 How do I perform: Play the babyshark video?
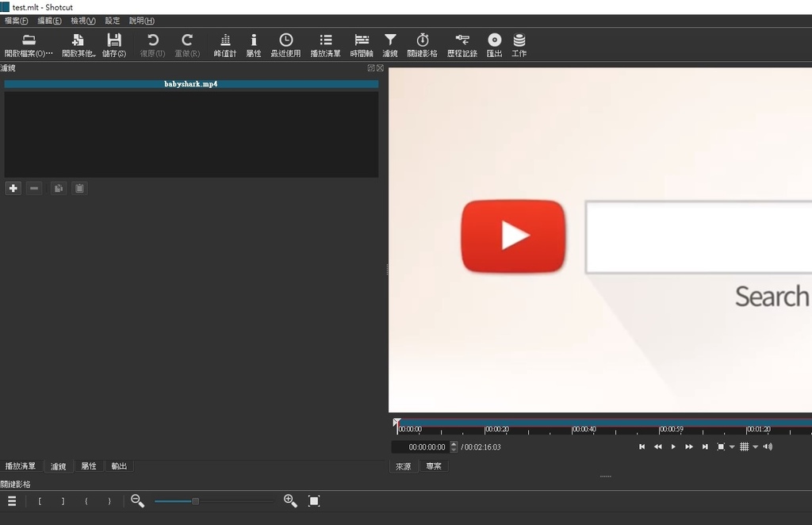673,446
